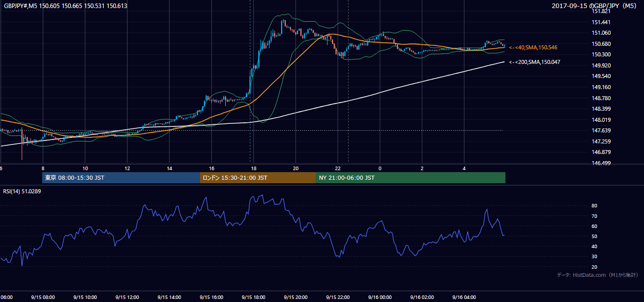
Task: Click the RSI scale value 70
Action: coord(595,216)
